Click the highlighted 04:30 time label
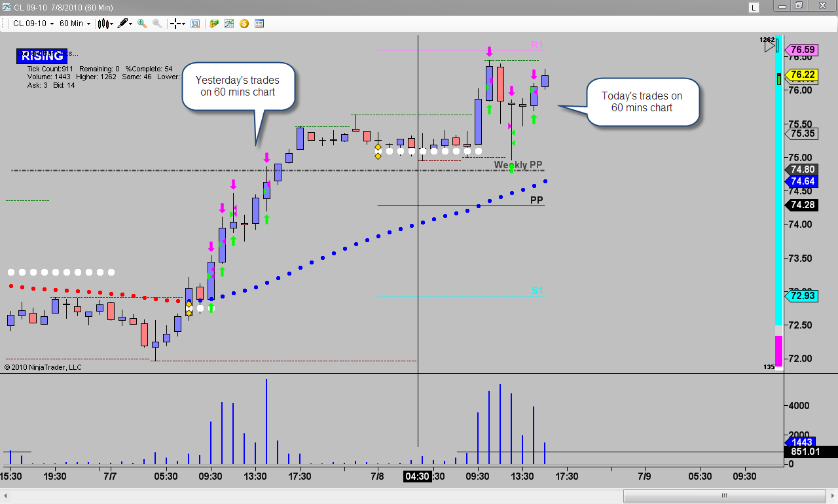Screen dimensions: 838x504 [x=417, y=476]
